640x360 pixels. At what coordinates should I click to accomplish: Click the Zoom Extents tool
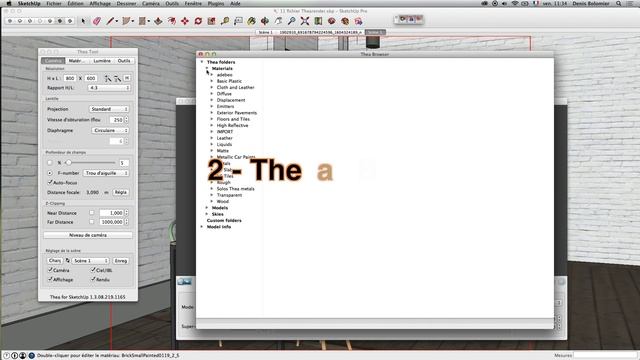(x=305, y=21)
